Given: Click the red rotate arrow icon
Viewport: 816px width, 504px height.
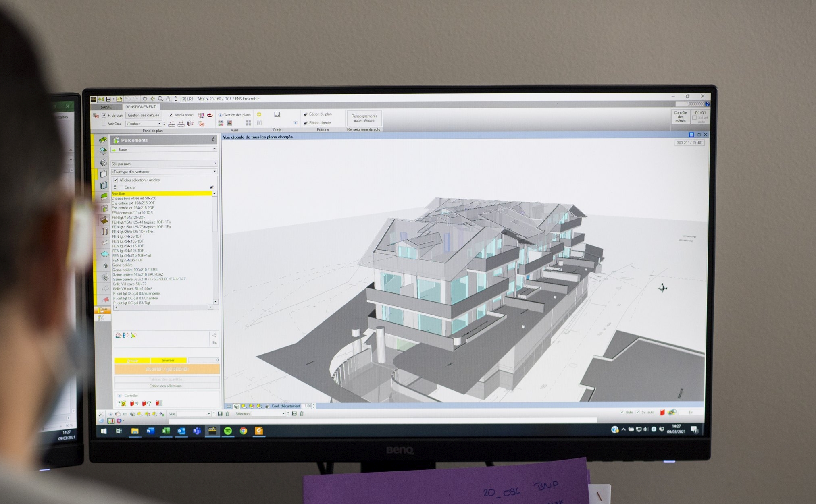Looking at the screenshot, I should coord(210,115).
